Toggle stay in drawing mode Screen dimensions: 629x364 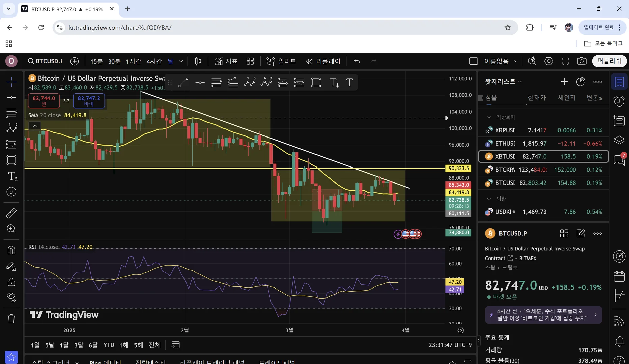click(11, 266)
